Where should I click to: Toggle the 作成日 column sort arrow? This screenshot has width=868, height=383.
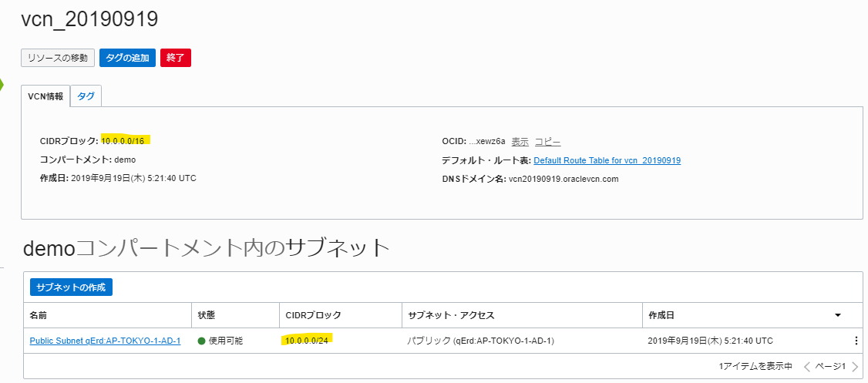tap(838, 315)
